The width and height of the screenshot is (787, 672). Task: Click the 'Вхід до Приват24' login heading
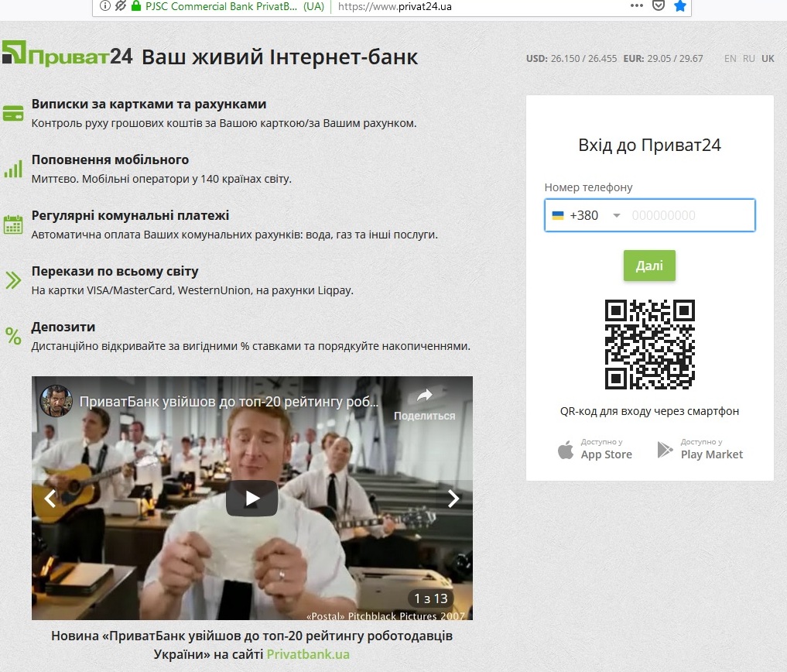tap(649, 145)
